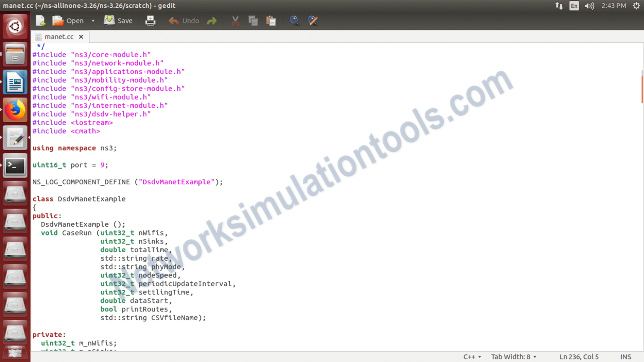Launch Firefox from the dock

coord(15,109)
